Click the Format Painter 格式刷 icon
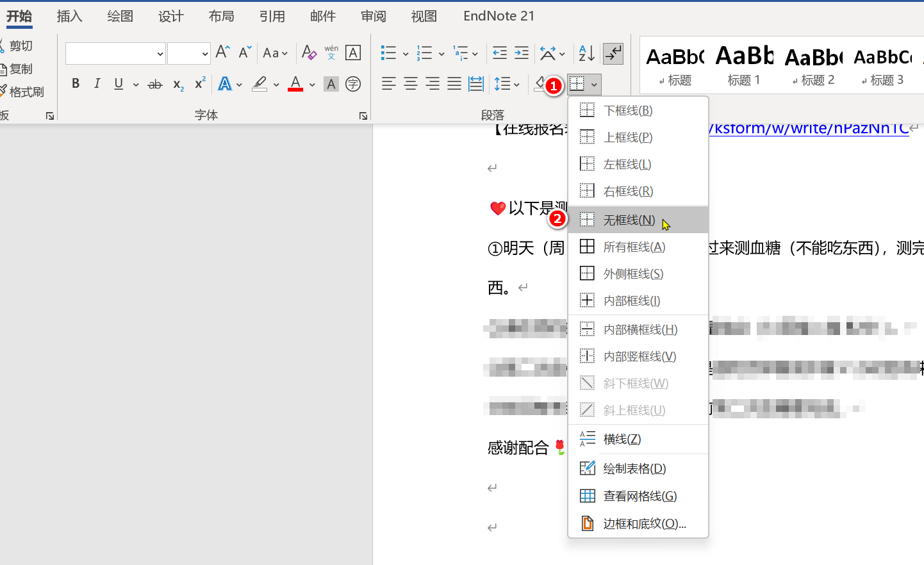 pyautogui.click(x=22, y=92)
